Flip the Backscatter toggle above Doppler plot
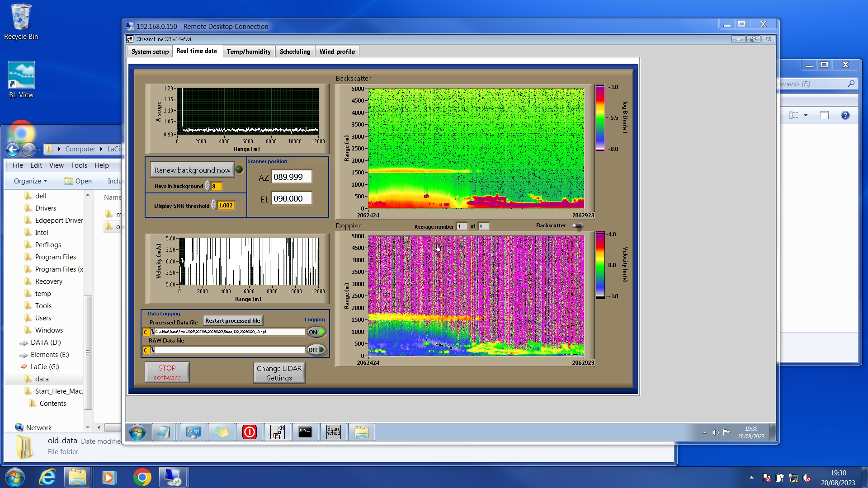The height and width of the screenshot is (488, 868). coord(577,226)
